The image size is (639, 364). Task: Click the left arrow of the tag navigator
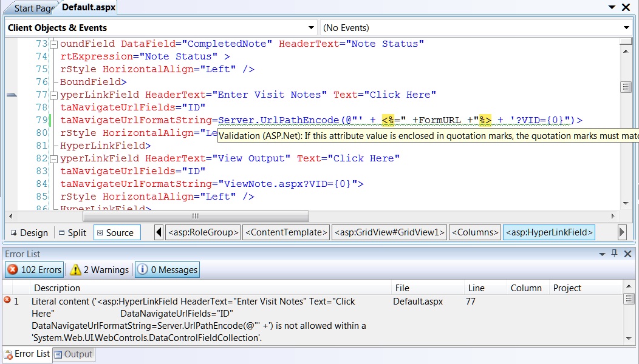(x=159, y=232)
